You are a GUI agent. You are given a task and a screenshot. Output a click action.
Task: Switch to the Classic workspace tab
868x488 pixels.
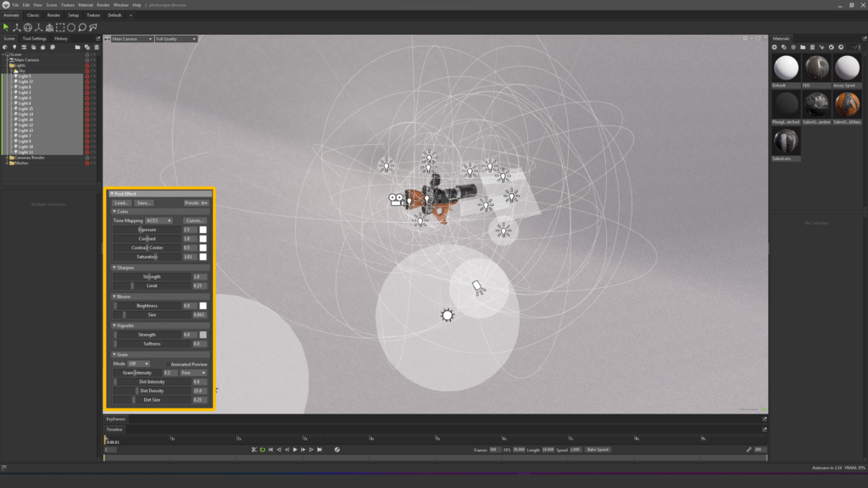pos(33,15)
